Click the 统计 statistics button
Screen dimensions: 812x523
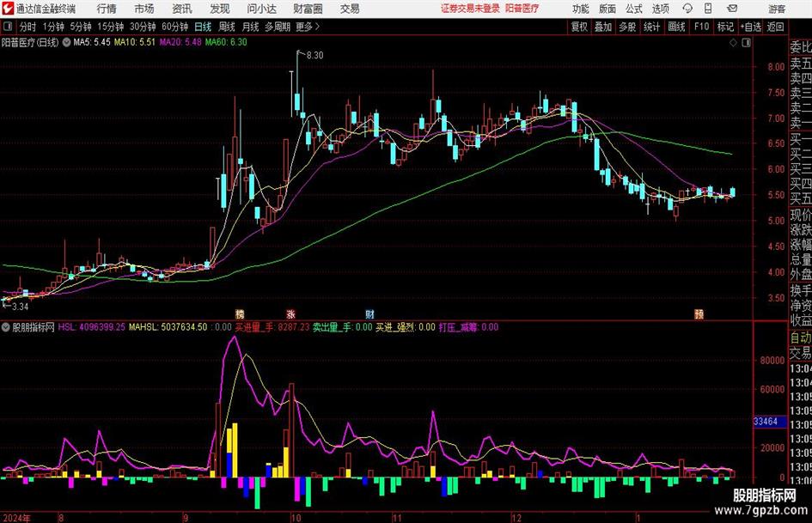[651, 27]
